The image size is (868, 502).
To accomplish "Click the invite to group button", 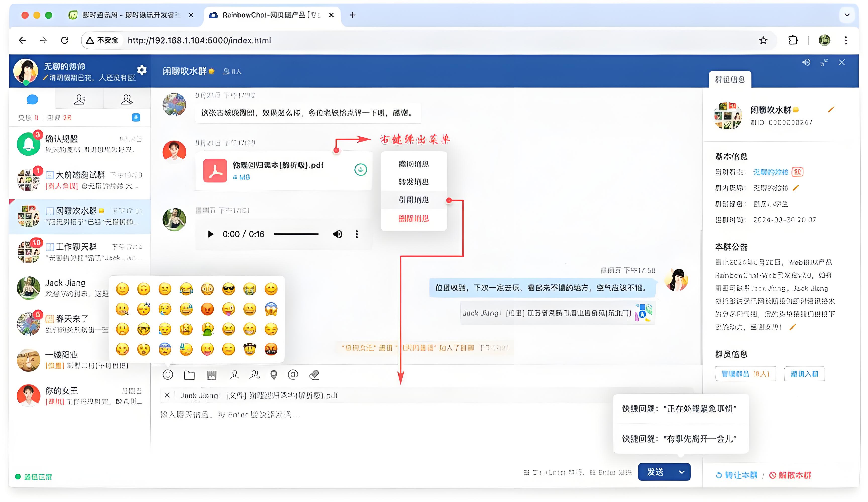I will (804, 373).
